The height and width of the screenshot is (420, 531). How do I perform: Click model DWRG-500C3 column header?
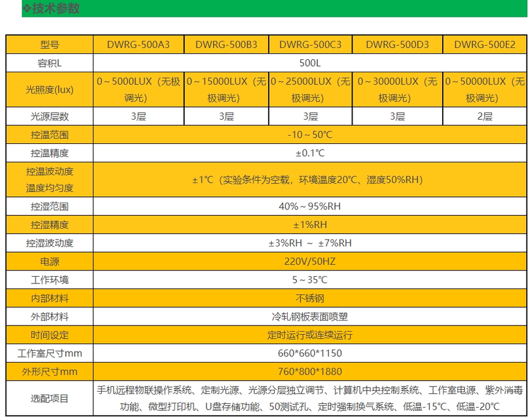[x=310, y=44]
